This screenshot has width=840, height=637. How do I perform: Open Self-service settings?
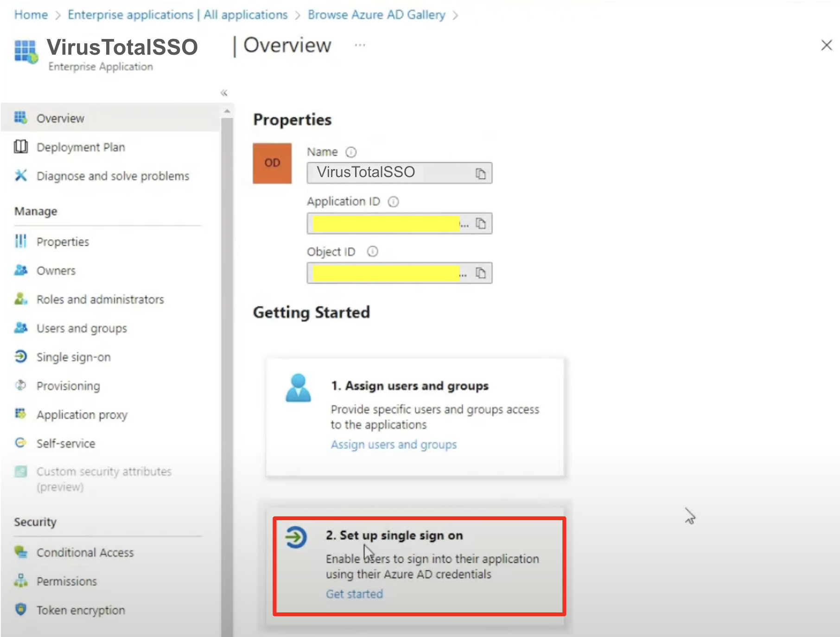66,443
